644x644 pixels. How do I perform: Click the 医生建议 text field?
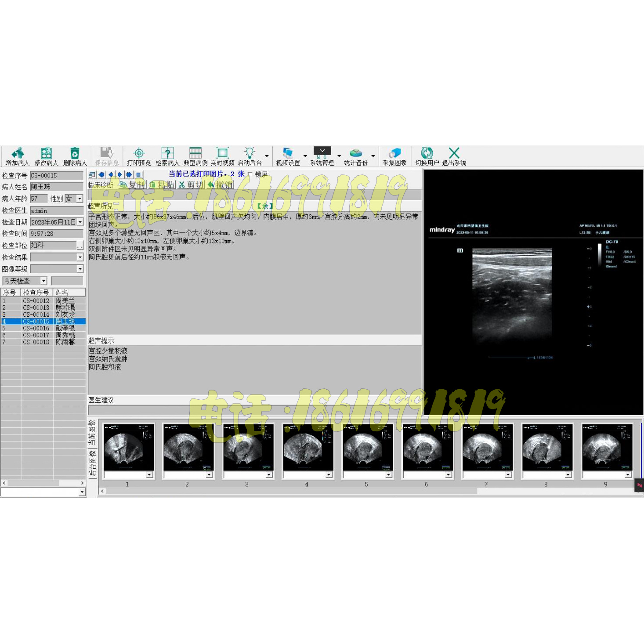pos(255,410)
